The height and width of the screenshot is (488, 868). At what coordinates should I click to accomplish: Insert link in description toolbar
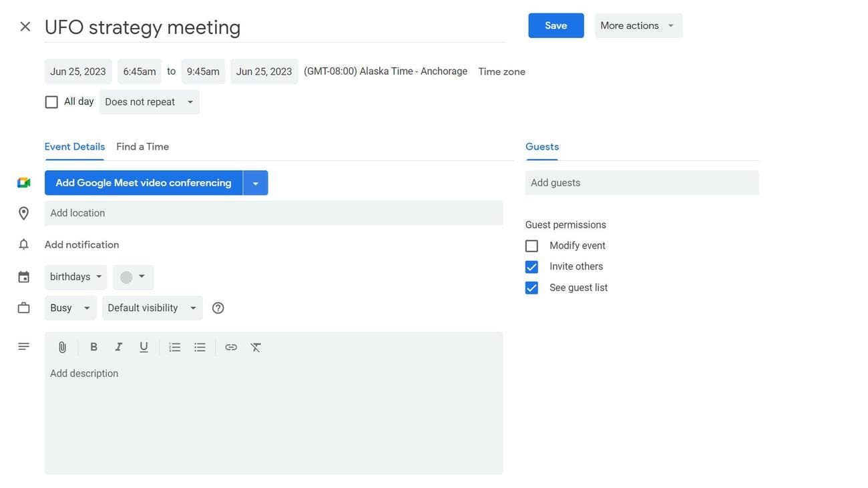(x=231, y=347)
